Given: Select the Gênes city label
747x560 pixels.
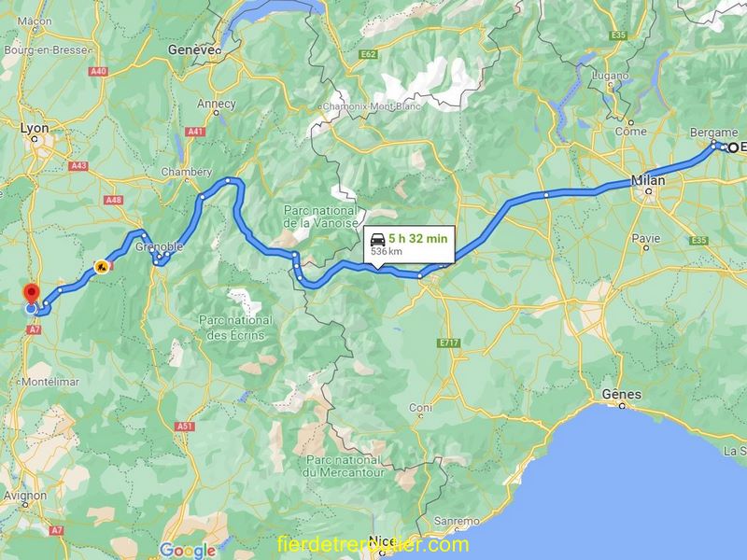Looking at the screenshot, I should (x=622, y=394).
